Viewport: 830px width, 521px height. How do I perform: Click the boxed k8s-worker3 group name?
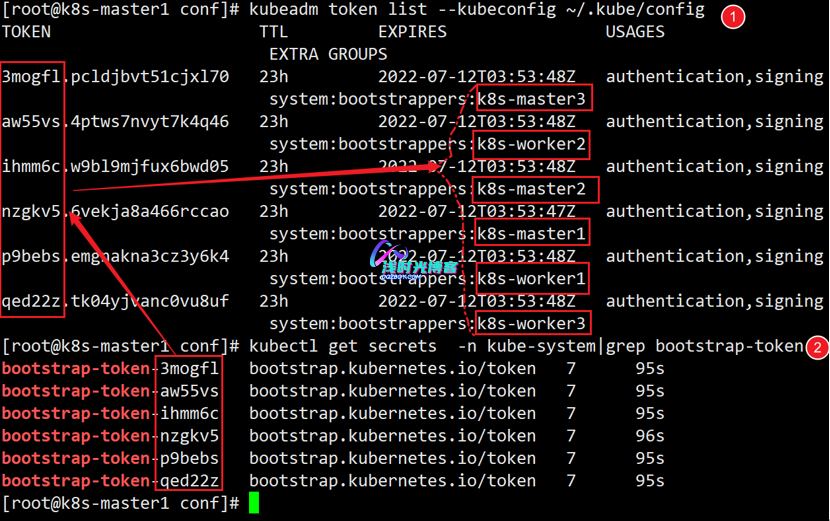(531, 324)
